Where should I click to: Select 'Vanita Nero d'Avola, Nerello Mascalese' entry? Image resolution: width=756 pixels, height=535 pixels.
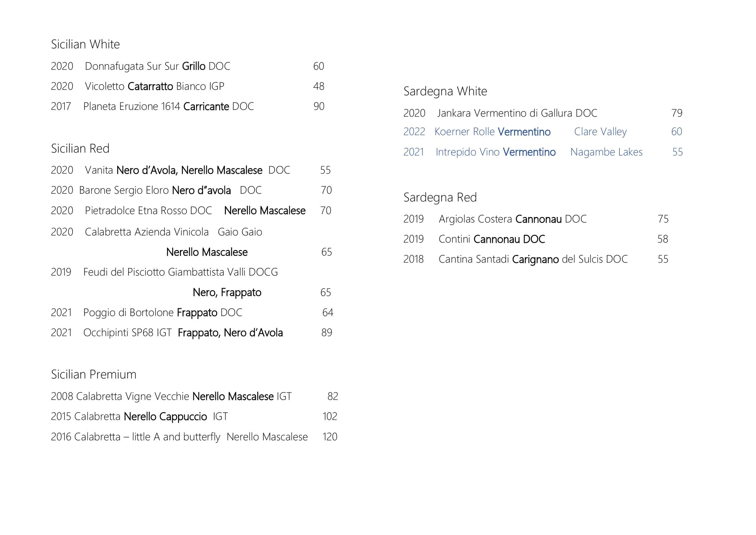click(173, 170)
